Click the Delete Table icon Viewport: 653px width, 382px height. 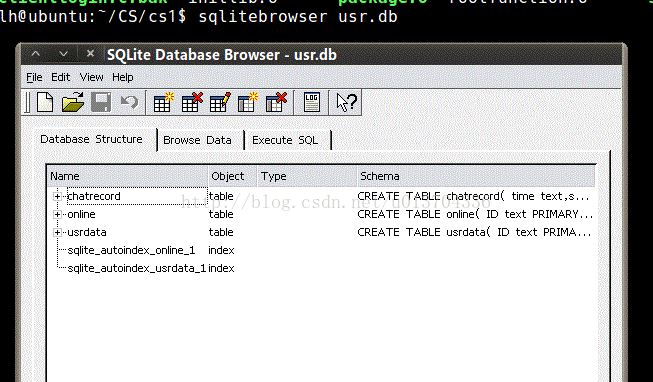192,102
